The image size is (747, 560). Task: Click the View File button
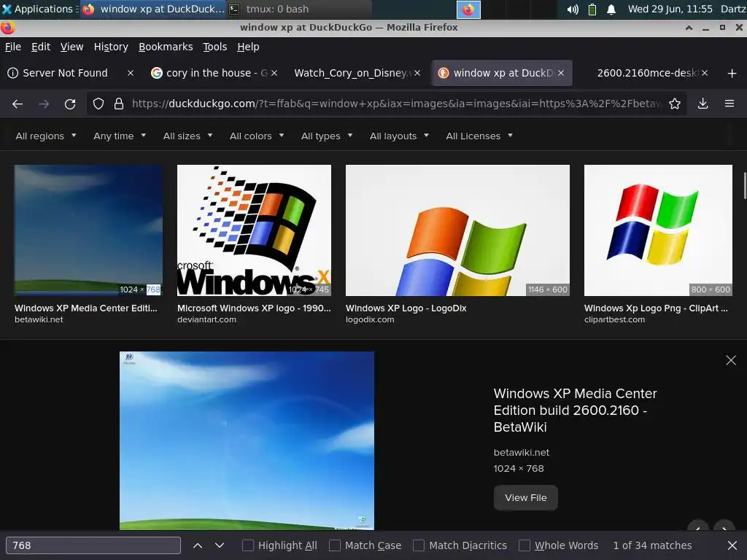(525, 497)
